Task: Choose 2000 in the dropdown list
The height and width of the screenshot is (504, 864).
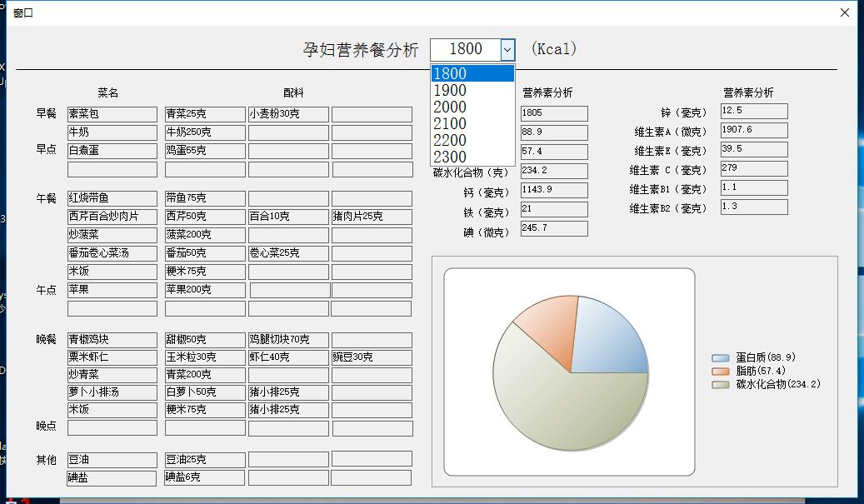Action: coord(472,107)
